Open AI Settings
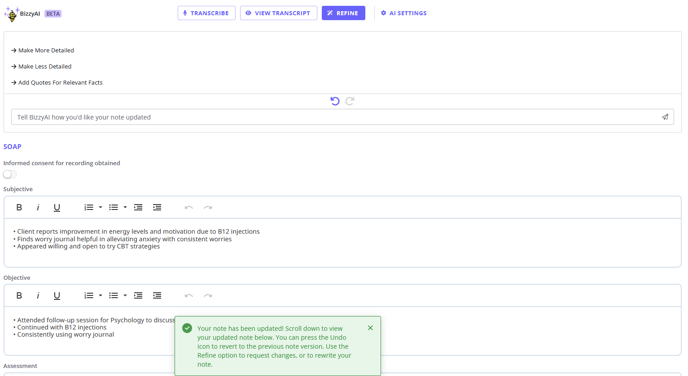The width and height of the screenshot is (688, 376). coord(404,13)
